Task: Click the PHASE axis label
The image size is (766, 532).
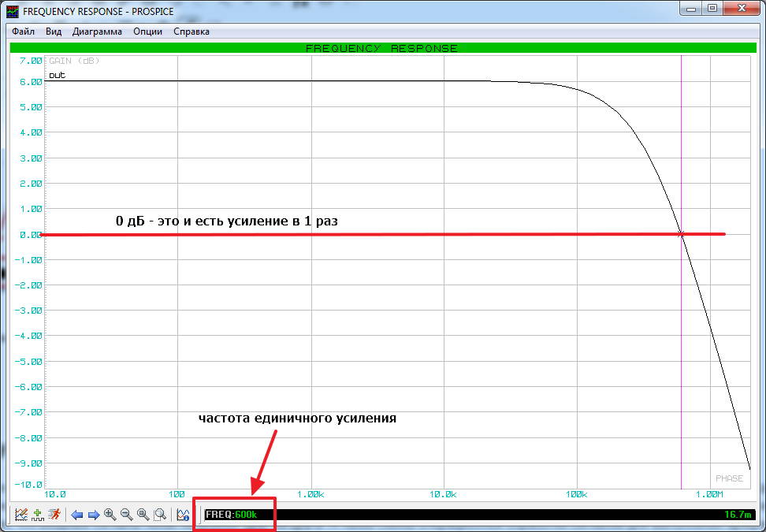Action: 729,478
